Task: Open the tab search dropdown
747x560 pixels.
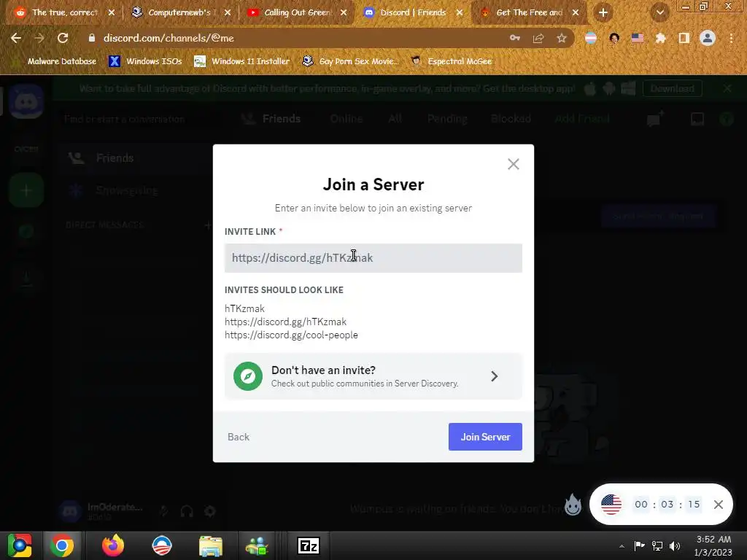Action: (659, 12)
